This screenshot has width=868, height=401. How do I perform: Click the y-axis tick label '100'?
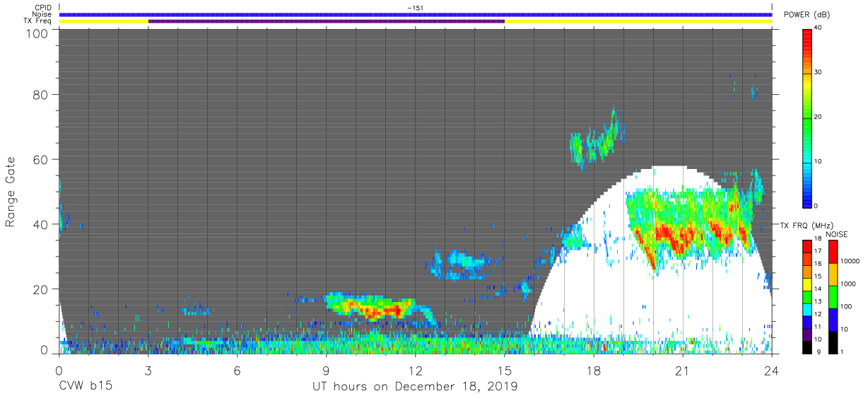click(37, 33)
